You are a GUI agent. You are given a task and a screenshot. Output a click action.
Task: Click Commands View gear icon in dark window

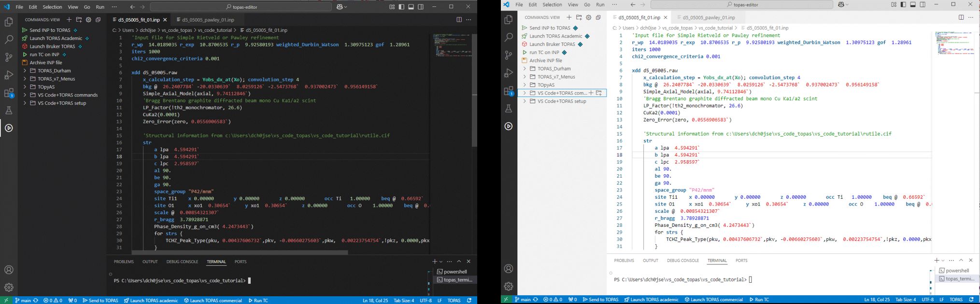(88, 20)
